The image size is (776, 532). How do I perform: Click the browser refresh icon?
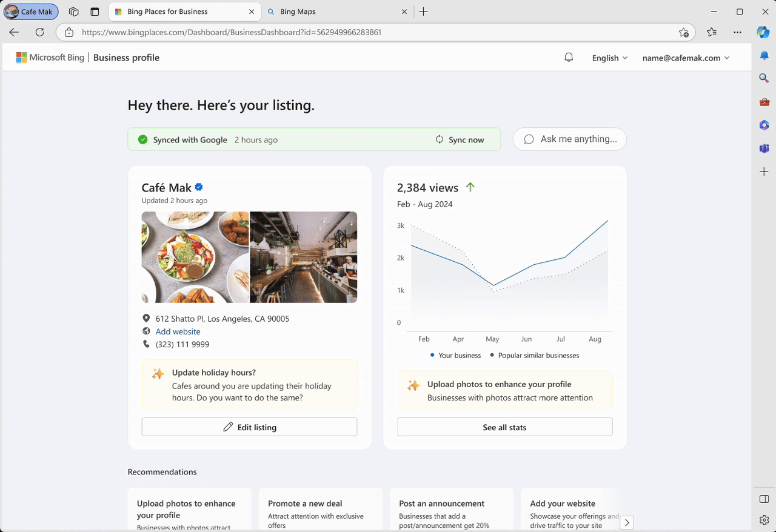click(x=40, y=32)
